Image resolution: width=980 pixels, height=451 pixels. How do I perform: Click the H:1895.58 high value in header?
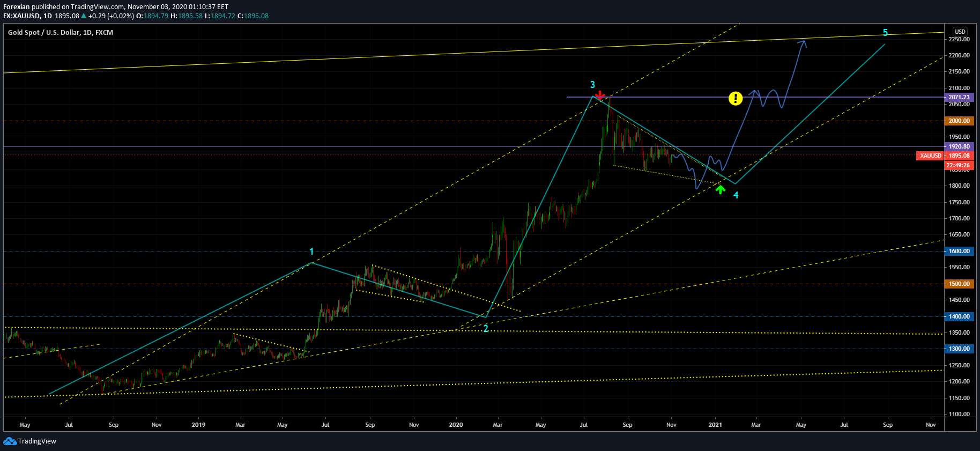[x=187, y=16]
